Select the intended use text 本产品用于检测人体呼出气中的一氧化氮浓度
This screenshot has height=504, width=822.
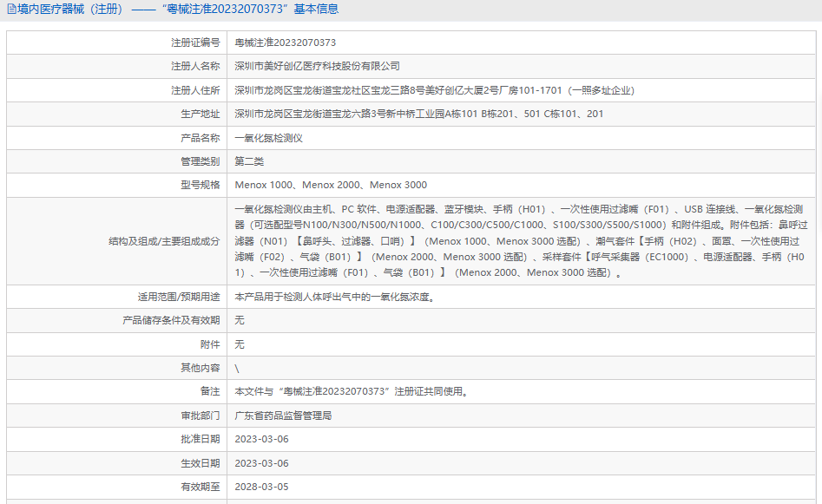(x=334, y=297)
